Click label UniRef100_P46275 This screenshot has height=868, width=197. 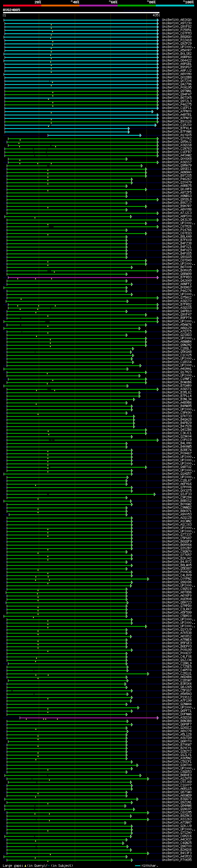coord(177,104)
